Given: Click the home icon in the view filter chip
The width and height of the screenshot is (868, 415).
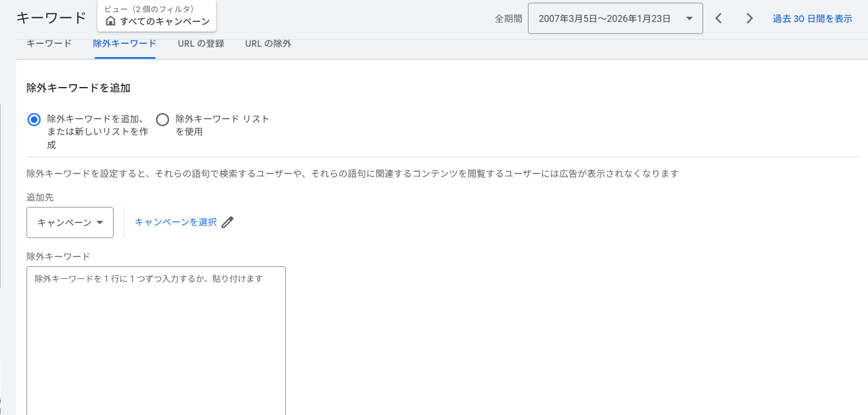Looking at the screenshot, I should point(111,21).
